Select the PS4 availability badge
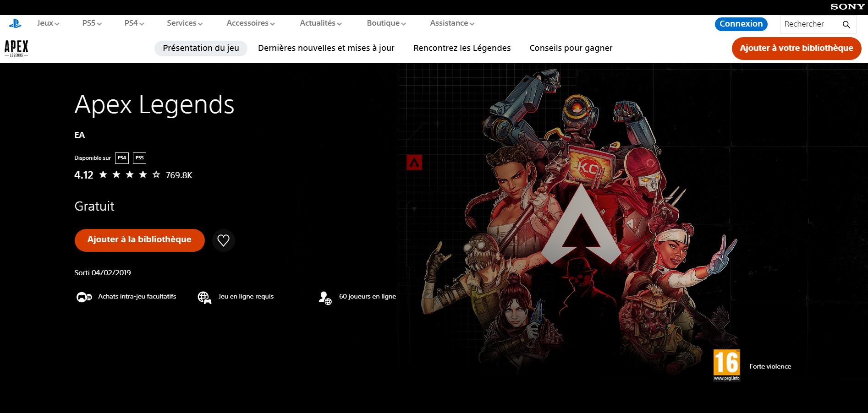868x413 pixels. pyautogui.click(x=121, y=158)
